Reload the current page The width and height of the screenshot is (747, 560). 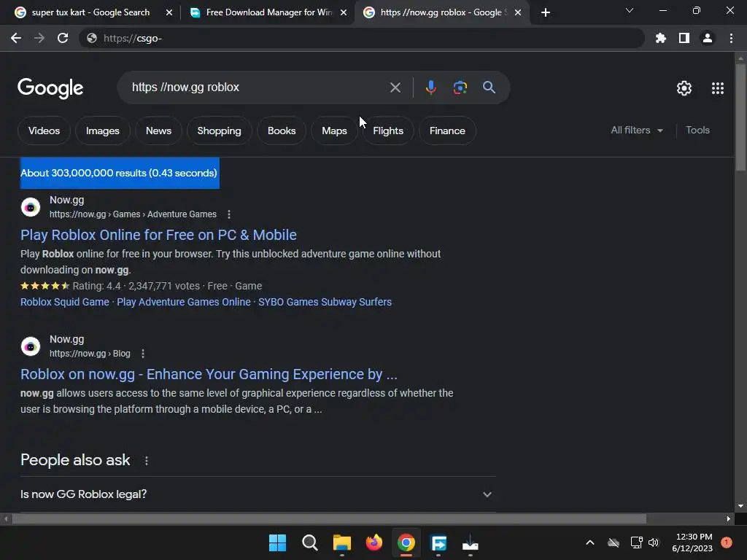(x=63, y=38)
